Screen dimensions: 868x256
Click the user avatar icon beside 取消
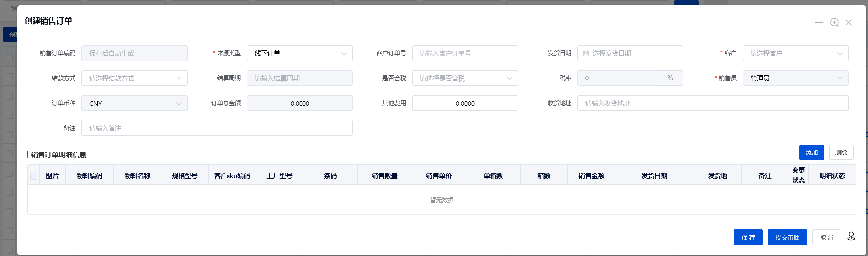tap(851, 236)
